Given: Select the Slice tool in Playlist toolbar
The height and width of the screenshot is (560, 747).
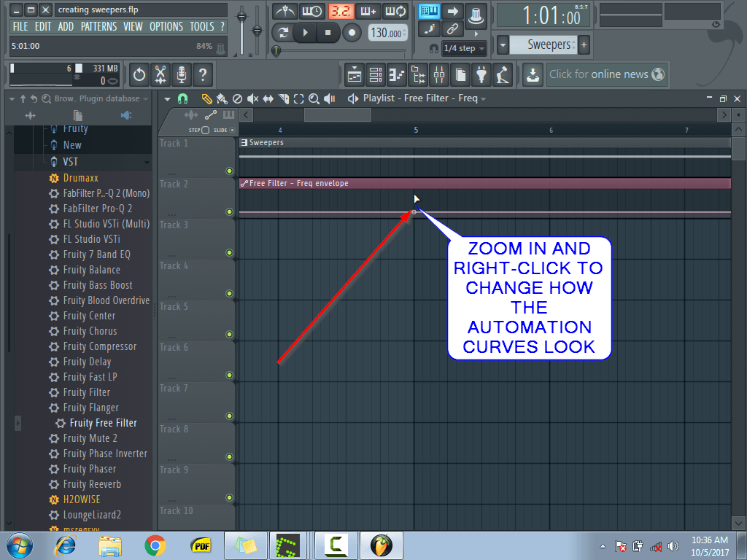Looking at the screenshot, I should coord(284,99).
